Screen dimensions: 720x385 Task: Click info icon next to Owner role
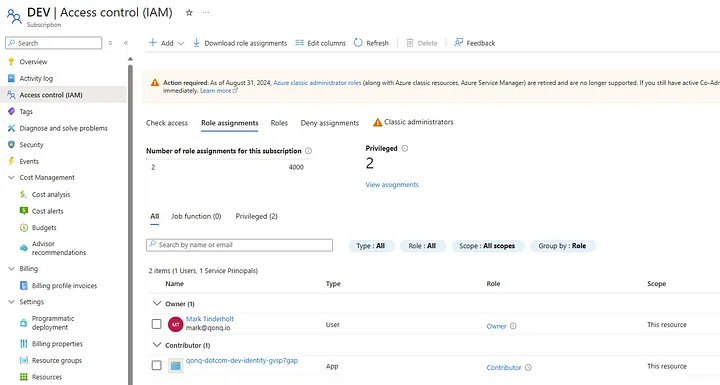513,326
